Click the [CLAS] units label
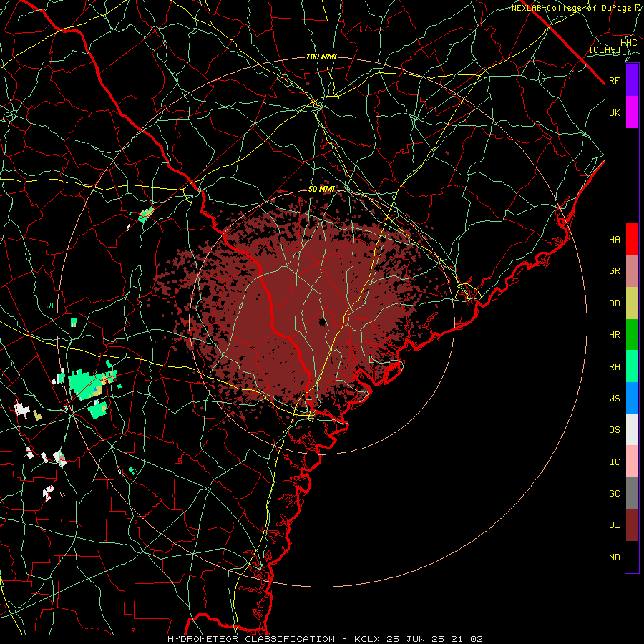The width and height of the screenshot is (644, 644). pyautogui.click(x=605, y=50)
